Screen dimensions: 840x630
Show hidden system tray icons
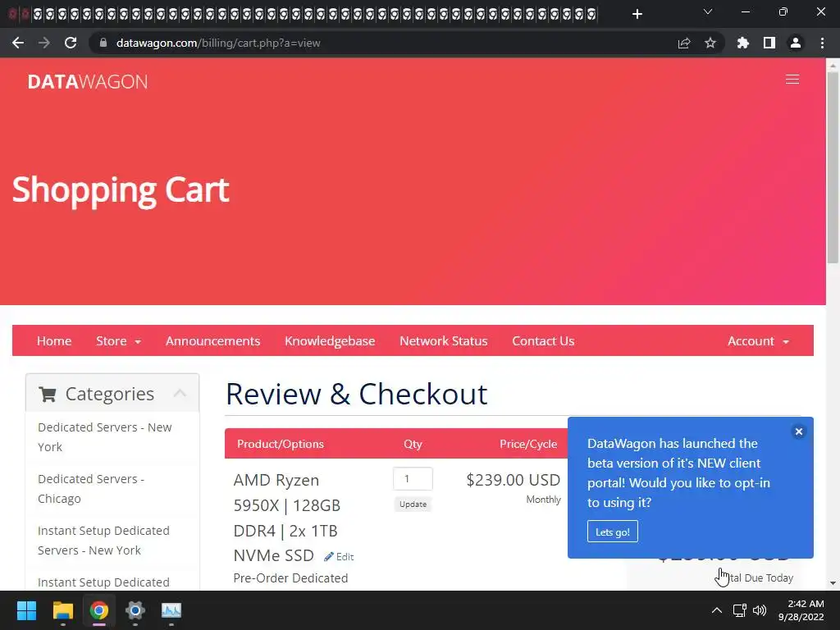(x=717, y=610)
